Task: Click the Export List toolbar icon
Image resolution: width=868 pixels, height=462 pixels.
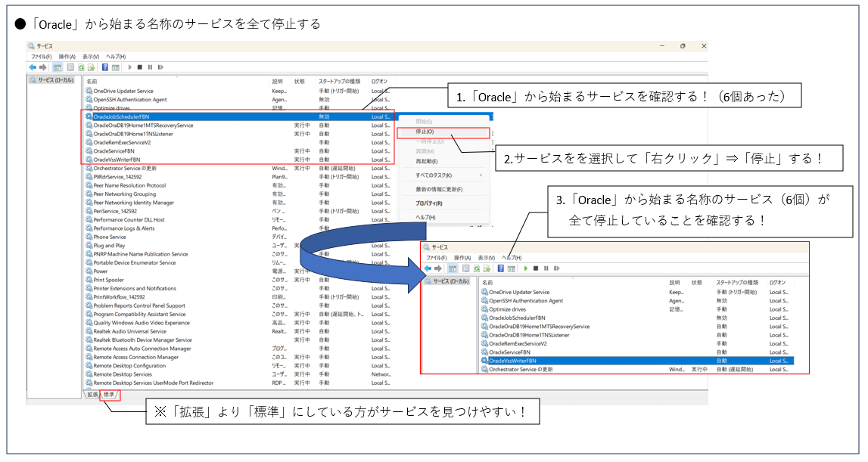Action: click(92, 67)
